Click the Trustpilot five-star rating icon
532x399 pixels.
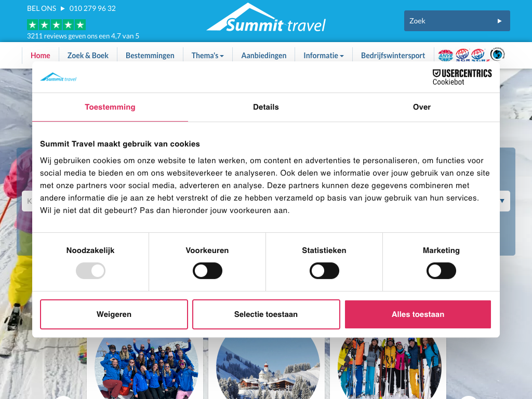pyautogui.click(x=56, y=25)
